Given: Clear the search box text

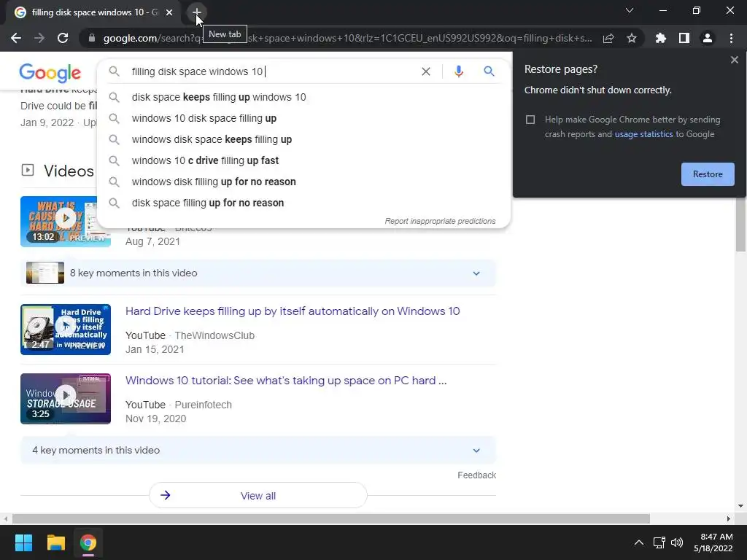Looking at the screenshot, I should 426,71.
